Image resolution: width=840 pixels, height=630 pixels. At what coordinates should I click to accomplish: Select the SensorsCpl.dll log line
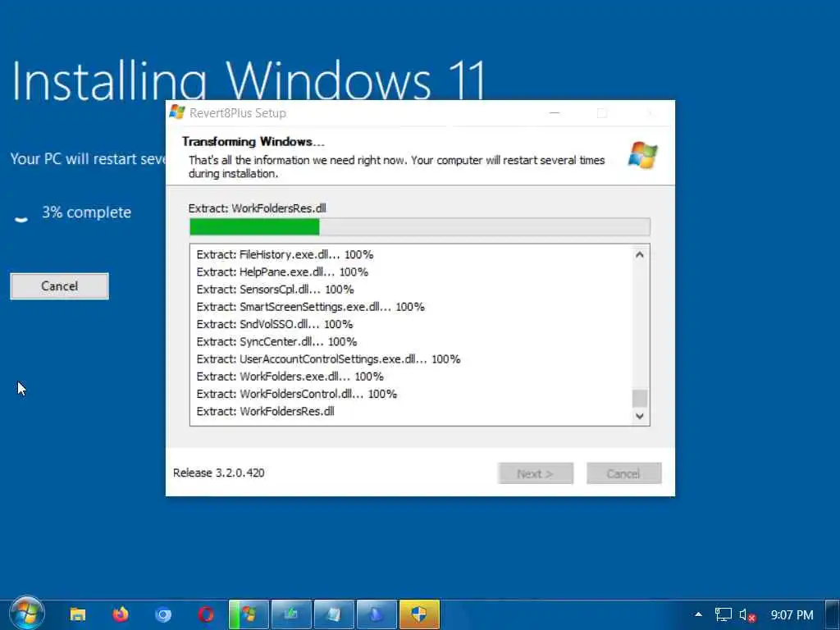tap(276, 290)
